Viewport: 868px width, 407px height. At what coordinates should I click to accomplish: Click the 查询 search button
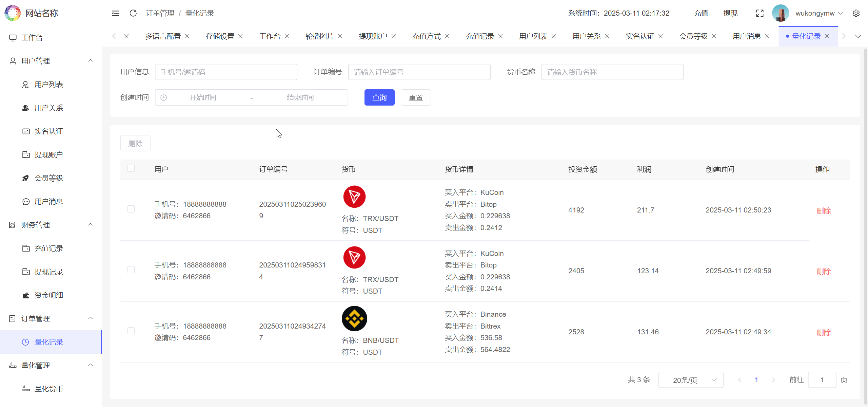[379, 97]
